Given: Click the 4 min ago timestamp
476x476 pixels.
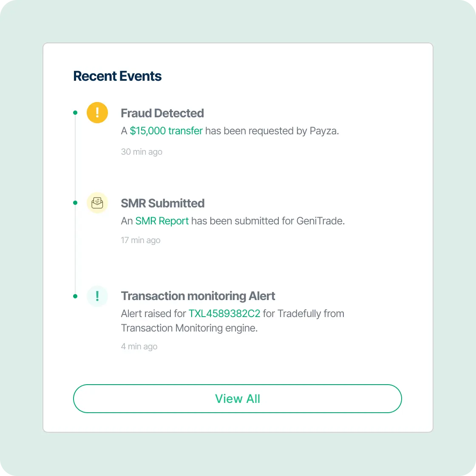Looking at the screenshot, I should (x=139, y=346).
